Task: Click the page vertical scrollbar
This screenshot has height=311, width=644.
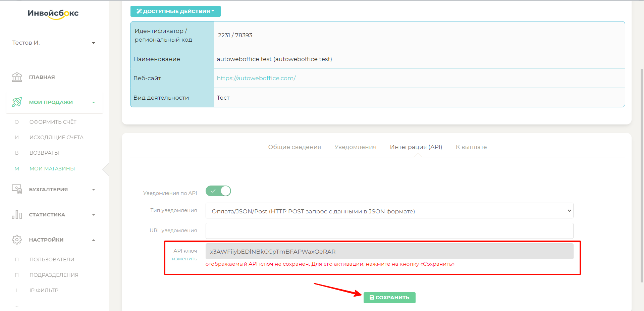Action: [x=642, y=168]
